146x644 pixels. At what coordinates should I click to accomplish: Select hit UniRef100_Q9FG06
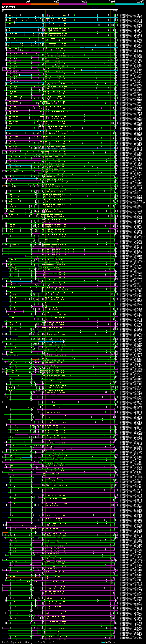pyautogui.click(x=131, y=108)
